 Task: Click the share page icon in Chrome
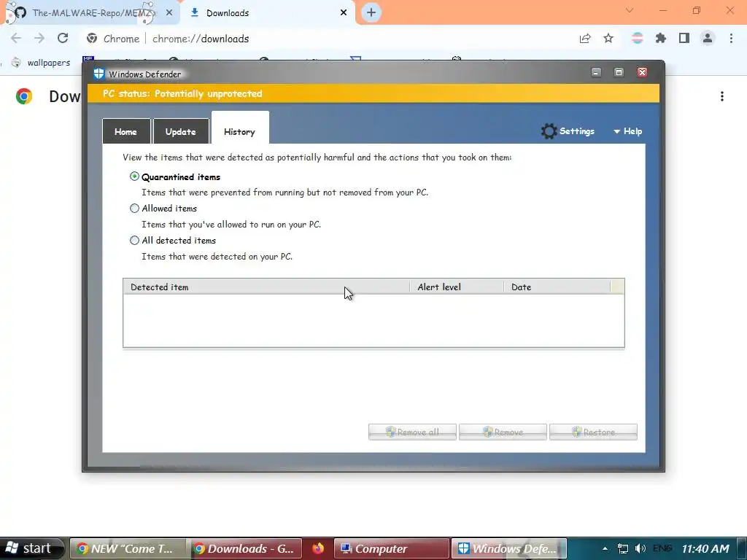click(585, 38)
